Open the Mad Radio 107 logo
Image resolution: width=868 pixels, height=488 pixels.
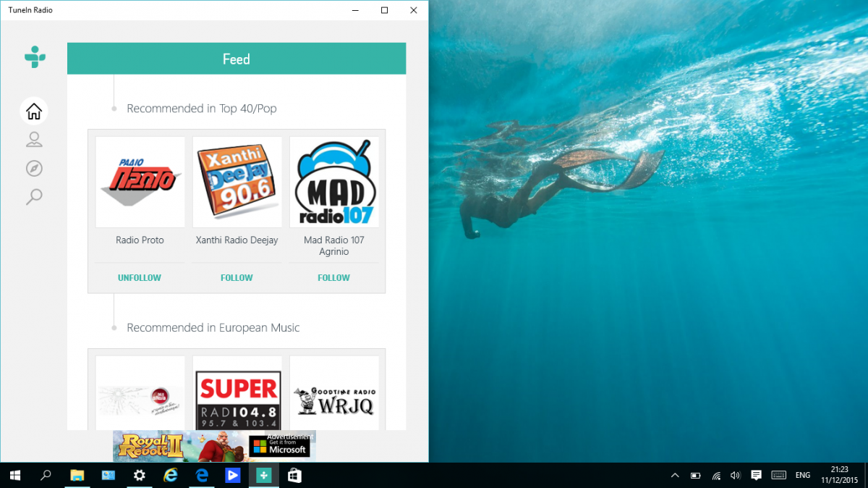point(334,182)
